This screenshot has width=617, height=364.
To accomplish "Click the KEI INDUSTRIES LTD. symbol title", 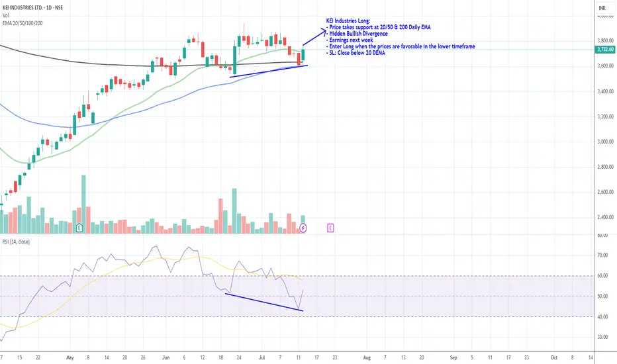I will point(32,7).
